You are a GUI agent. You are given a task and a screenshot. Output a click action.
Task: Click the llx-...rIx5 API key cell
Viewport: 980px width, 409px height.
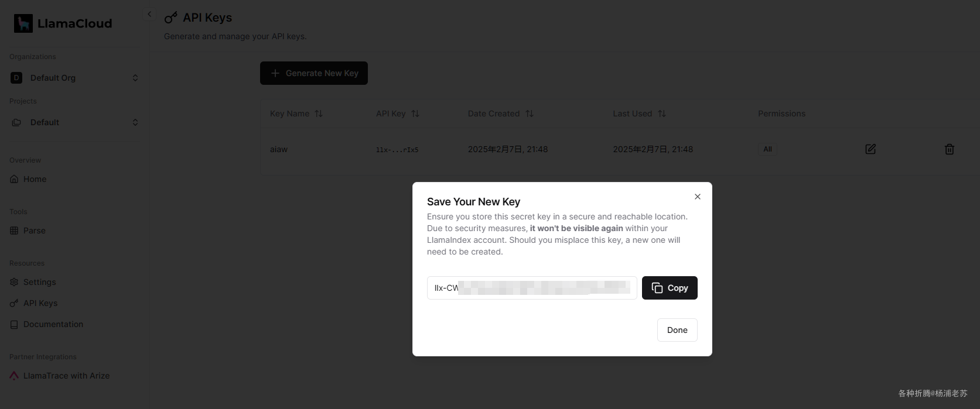[x=397, y=150]
